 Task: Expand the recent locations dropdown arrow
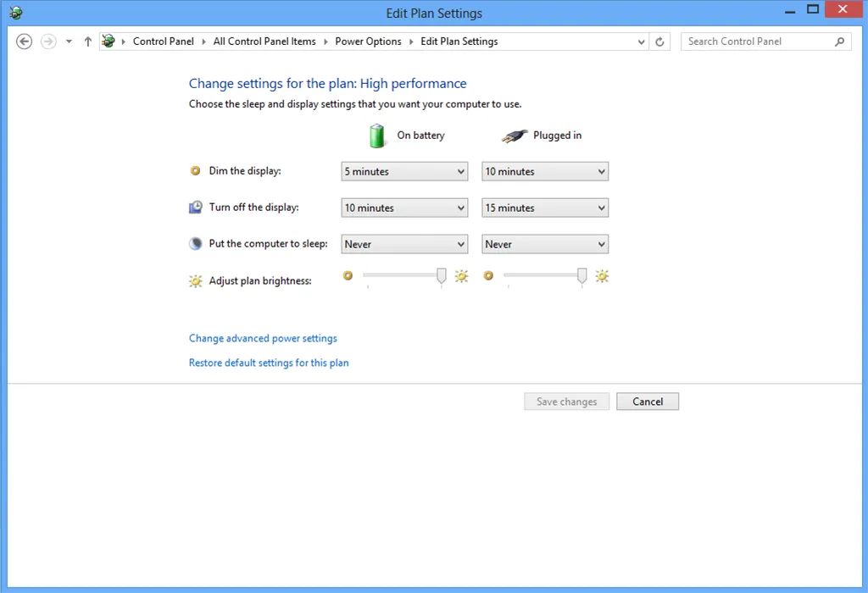69,42
